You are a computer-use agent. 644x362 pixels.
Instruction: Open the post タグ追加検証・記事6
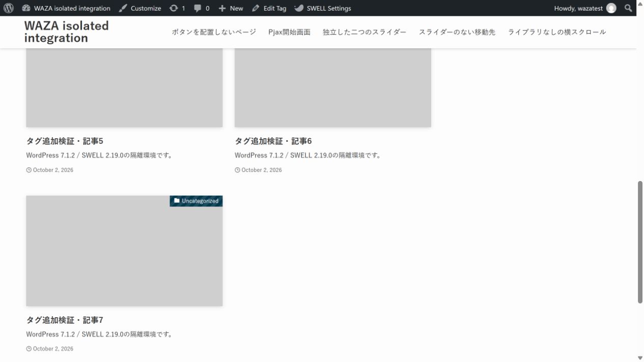(x=273, y=141)
